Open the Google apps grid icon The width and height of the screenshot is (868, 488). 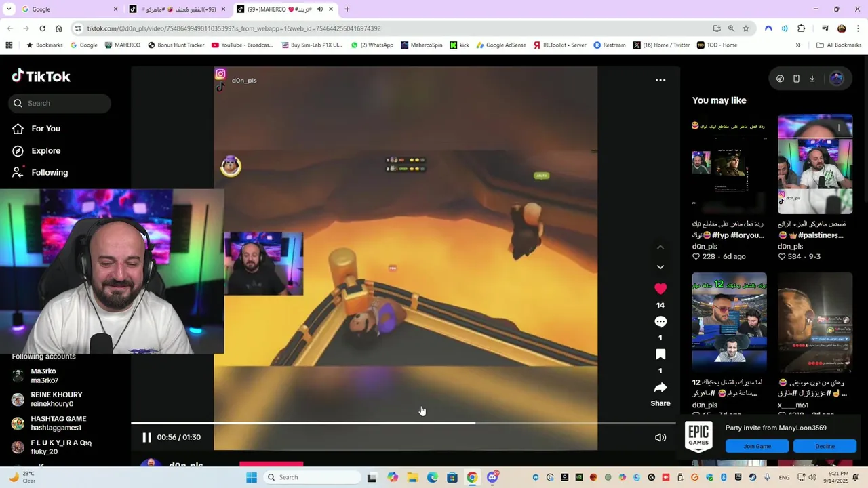9,45
